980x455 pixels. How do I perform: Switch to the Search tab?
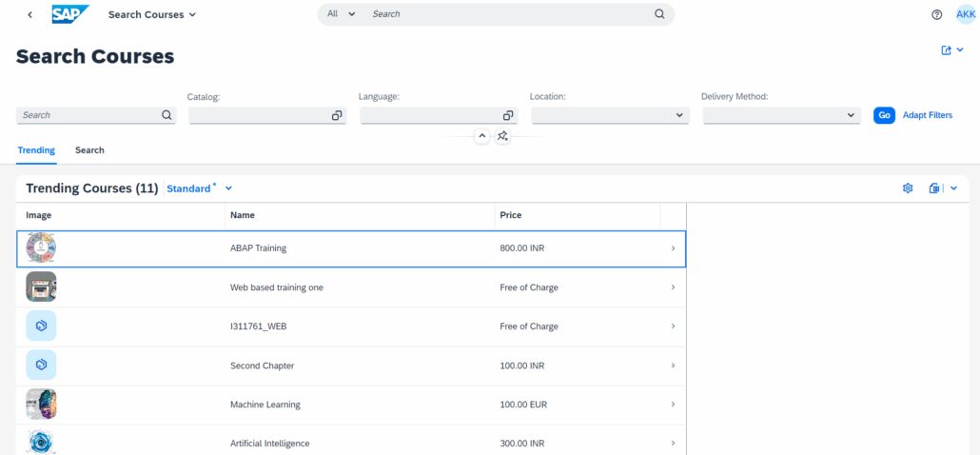89,150
